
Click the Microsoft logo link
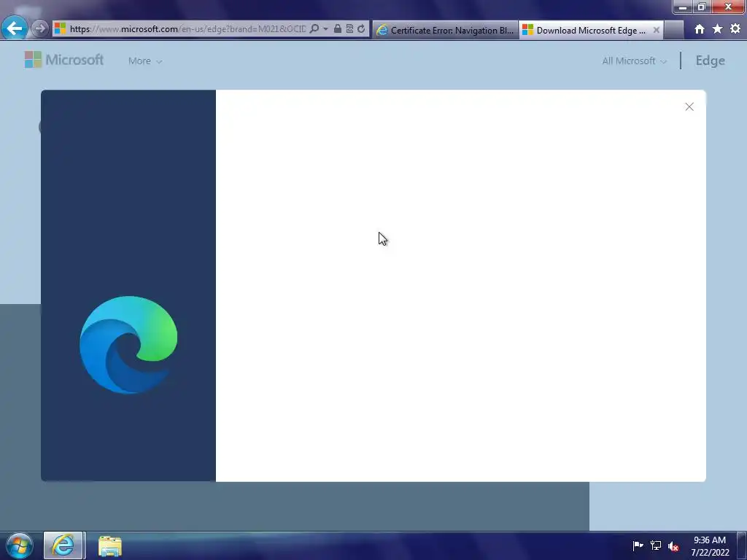(x=64, y=60)
